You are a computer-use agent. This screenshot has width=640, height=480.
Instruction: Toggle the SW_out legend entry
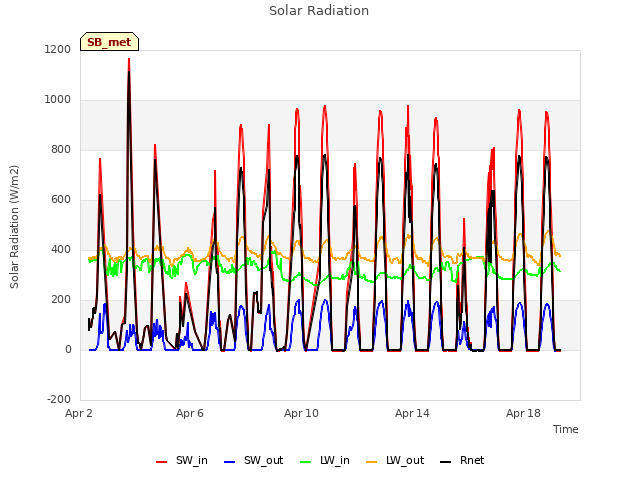click(x=253, y=461)
